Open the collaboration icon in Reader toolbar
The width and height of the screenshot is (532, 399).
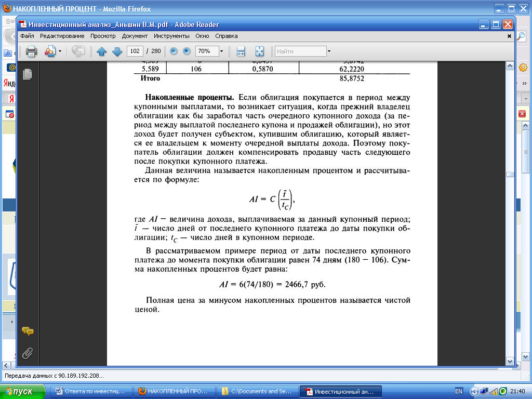tap(50, 51)
